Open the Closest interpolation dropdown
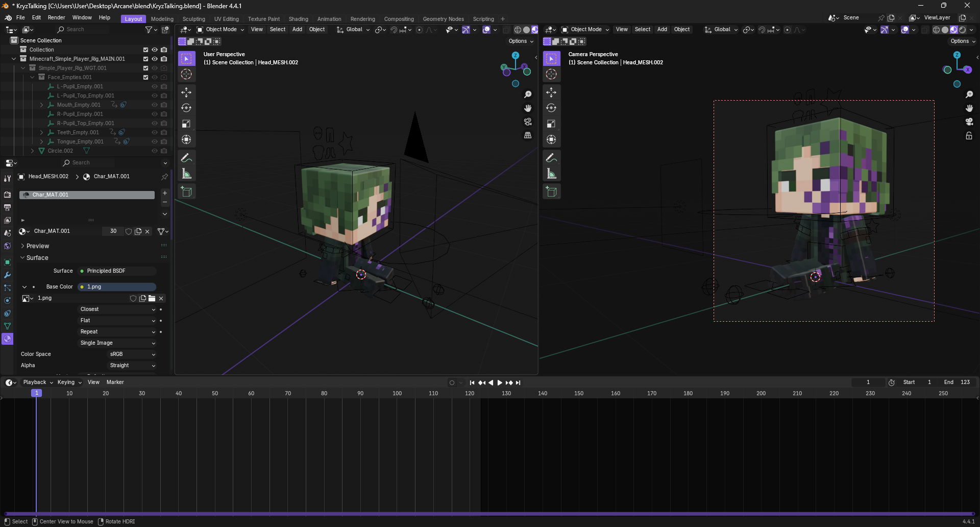This screenshot has height=527, width=980. pos(117,309)
